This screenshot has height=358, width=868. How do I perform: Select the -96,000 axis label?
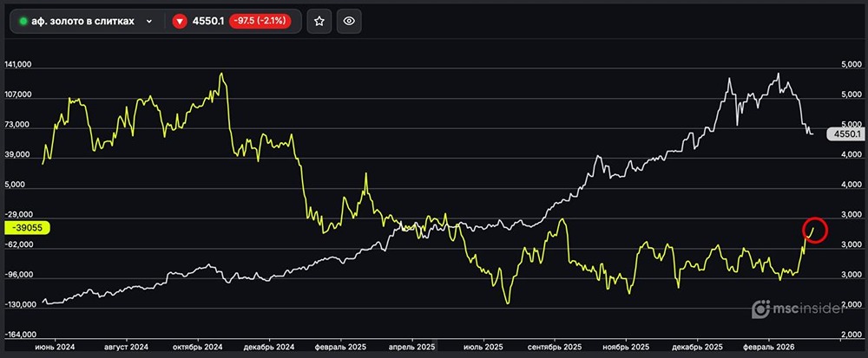tap(18, 275)
